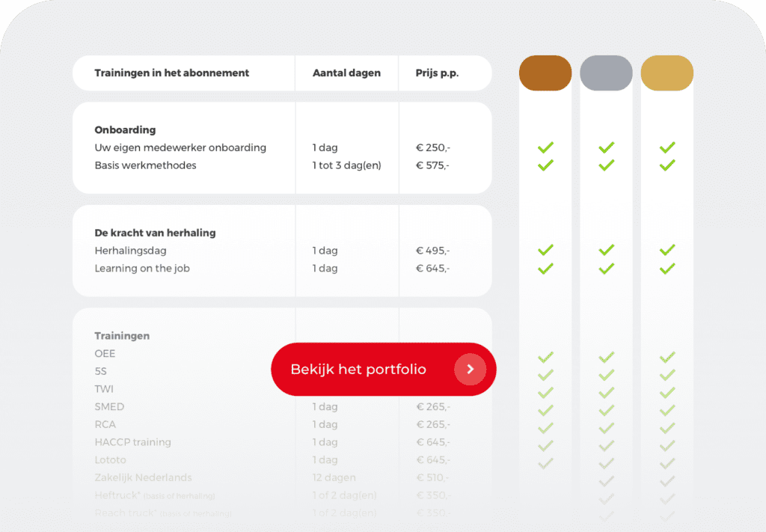Viewport: 766px width, 532px height.
Task: Select the gold subscription color pill
Action: (x=667, y=73)
